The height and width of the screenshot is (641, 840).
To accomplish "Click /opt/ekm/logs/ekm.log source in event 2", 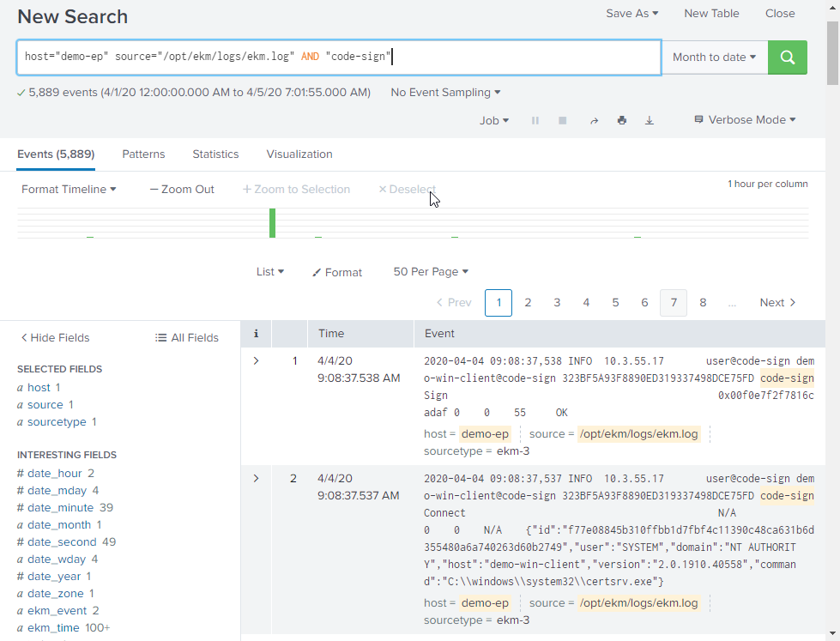I will [x=638, y=603].
